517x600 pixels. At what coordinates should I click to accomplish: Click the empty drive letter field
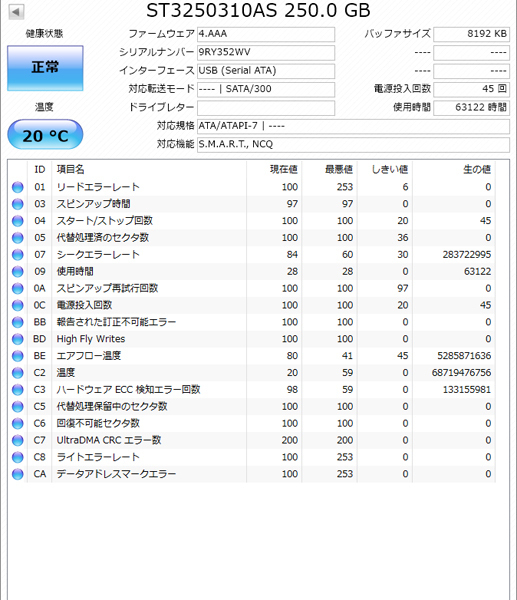pos(266,108)
